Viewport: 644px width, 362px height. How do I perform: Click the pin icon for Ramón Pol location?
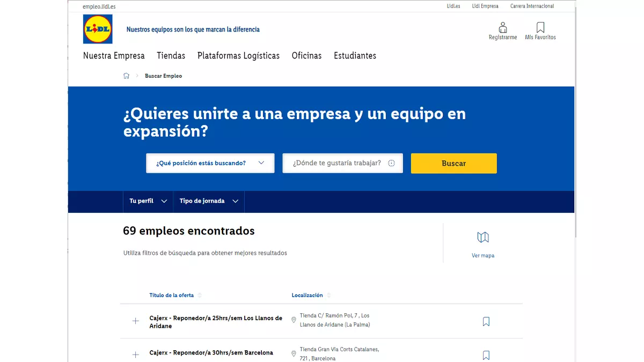(294, 320)
